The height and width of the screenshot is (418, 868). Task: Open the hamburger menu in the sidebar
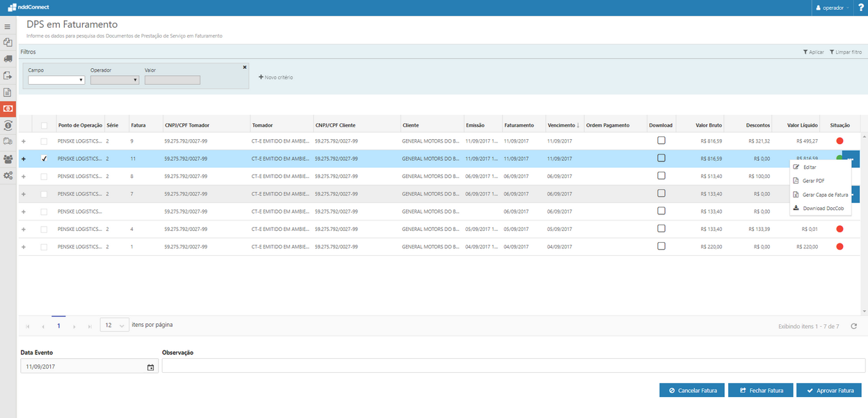click(x=8, y=26)
